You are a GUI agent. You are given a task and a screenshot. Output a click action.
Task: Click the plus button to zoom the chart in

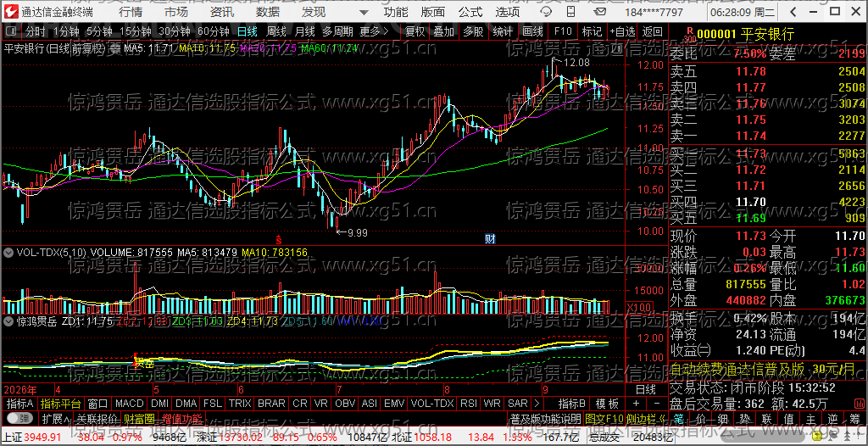[636, 404]
